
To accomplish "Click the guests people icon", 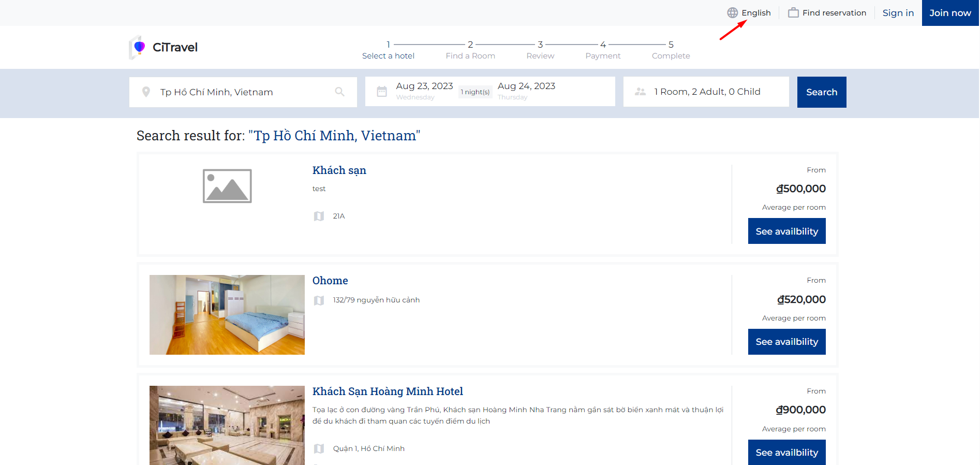I will [640, 92].
